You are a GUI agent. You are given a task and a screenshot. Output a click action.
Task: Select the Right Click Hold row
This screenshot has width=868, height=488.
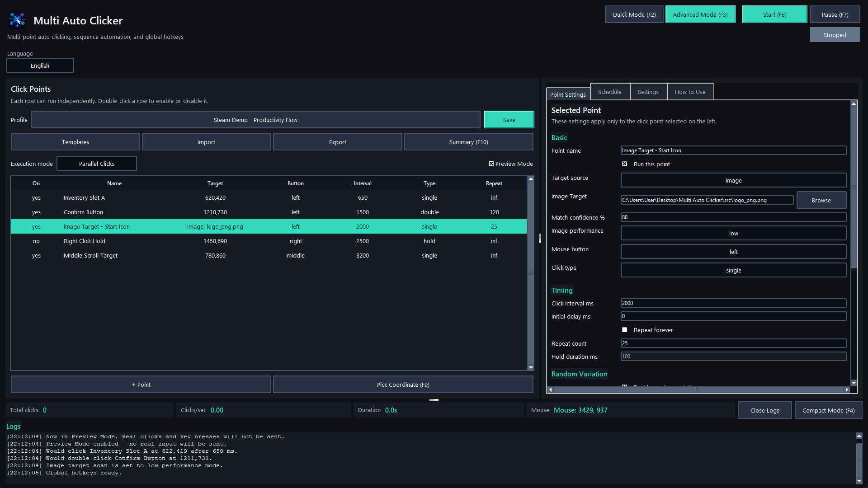(x=269, y=241)
